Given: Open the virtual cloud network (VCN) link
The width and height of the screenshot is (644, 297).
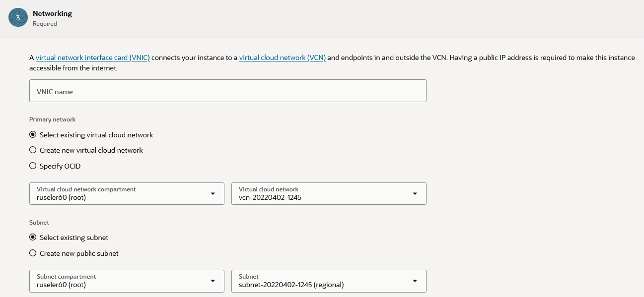Looking at the screenshot, I should click(282, 58).
